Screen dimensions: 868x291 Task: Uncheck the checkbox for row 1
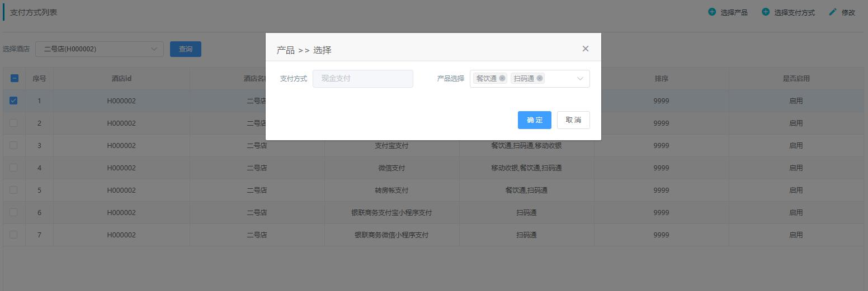(14, 101)
